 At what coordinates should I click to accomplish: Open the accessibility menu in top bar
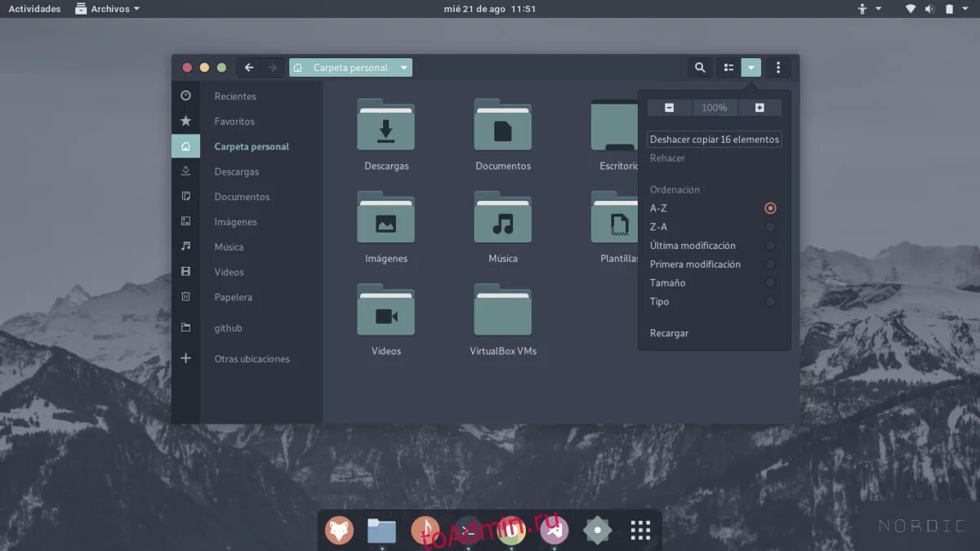(868, 9)
